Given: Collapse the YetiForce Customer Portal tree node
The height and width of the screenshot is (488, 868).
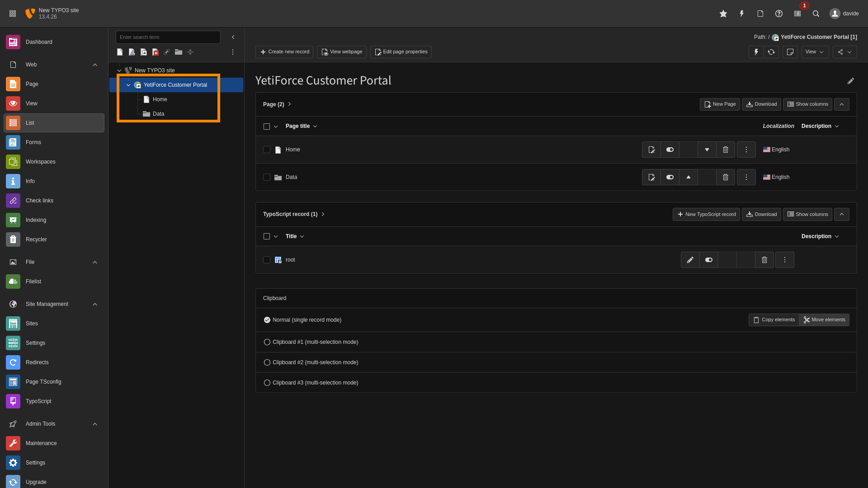Looking at the screenshot, I should point(128,85).
